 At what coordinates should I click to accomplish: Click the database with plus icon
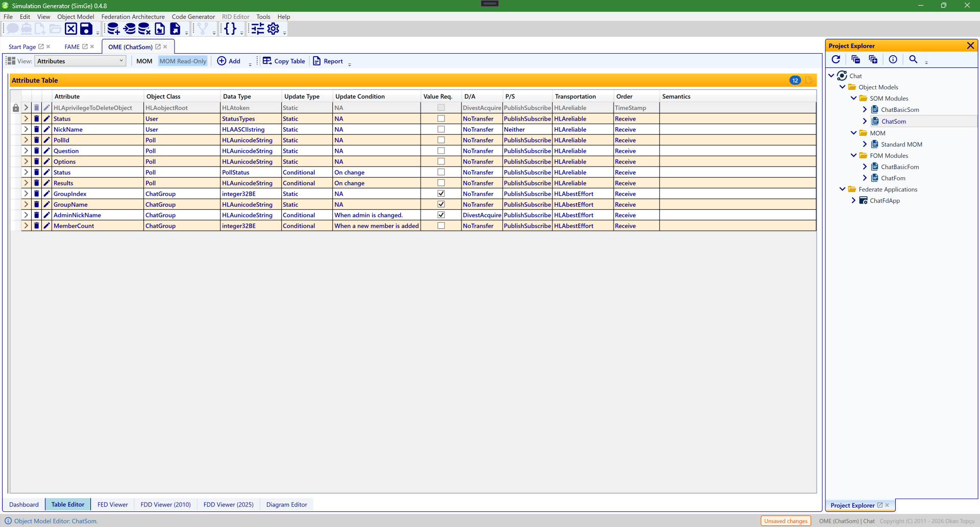click(113, 29)
